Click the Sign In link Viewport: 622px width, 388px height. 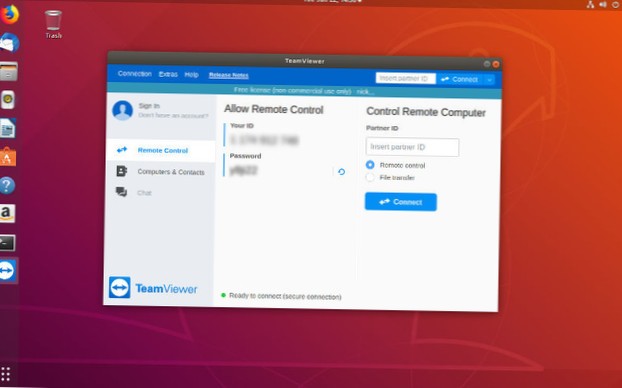(x=149, y=106)
